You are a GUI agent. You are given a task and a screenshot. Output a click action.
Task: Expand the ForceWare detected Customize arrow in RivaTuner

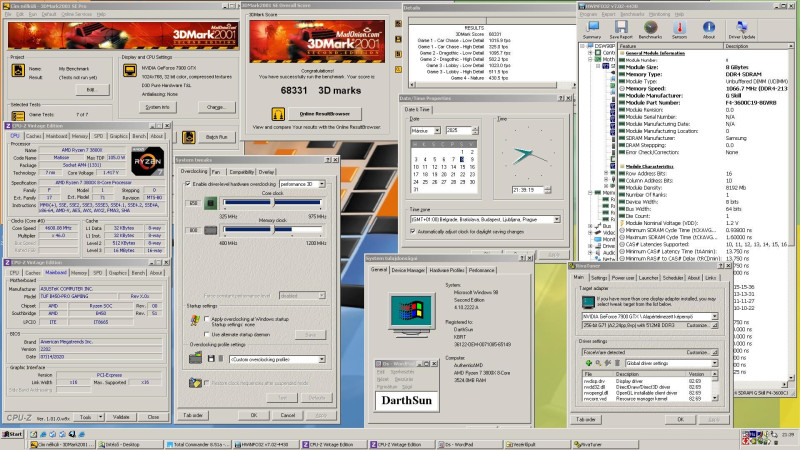[x=714, y=352]
